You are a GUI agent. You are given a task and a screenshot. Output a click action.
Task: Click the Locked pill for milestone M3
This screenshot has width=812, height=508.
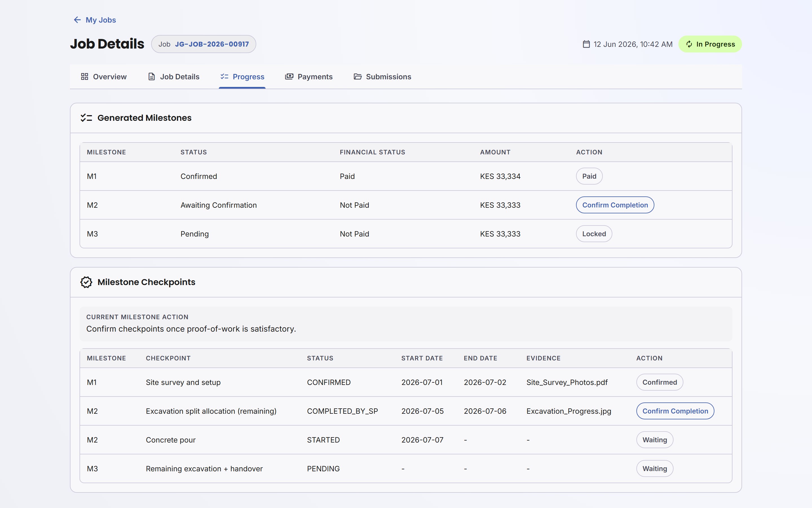tap(594, 234)
